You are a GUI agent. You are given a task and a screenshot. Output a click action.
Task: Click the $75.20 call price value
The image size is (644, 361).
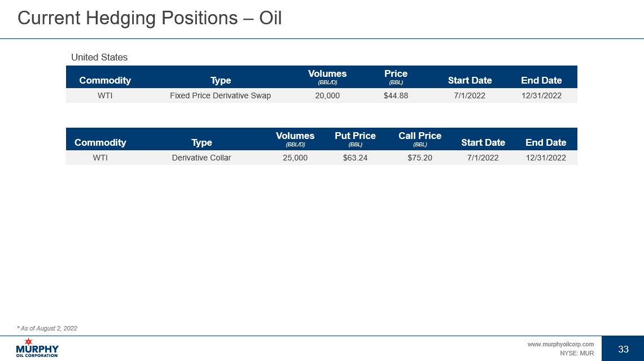click(420, 158)
